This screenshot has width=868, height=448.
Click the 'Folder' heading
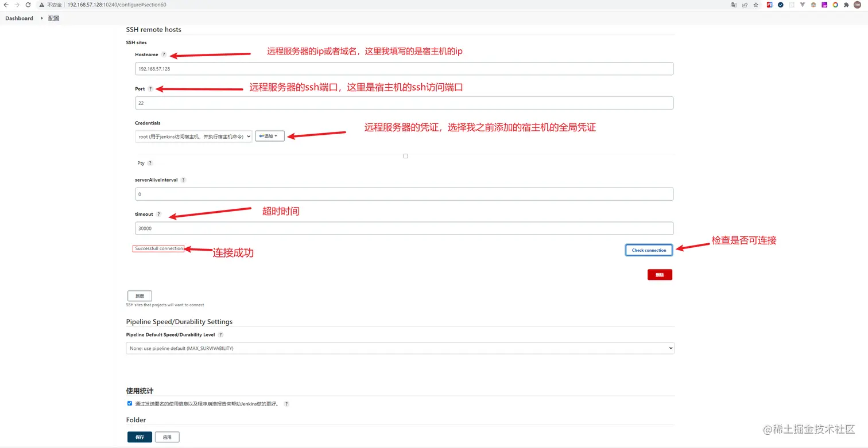coord(136,420)
